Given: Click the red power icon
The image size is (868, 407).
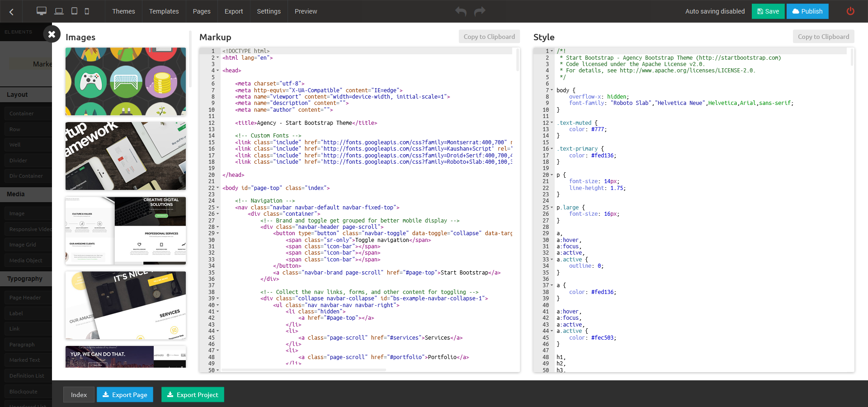Looking at the screenshot, I should 850,11.
